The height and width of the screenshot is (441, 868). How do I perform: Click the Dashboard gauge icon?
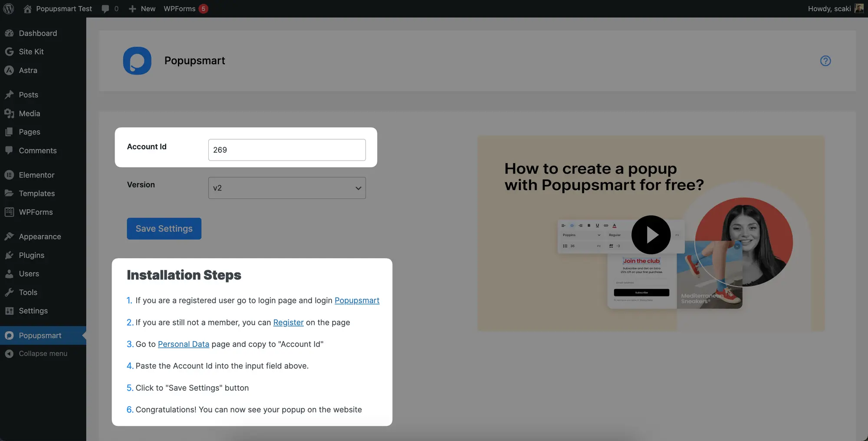tap(9, 33)
